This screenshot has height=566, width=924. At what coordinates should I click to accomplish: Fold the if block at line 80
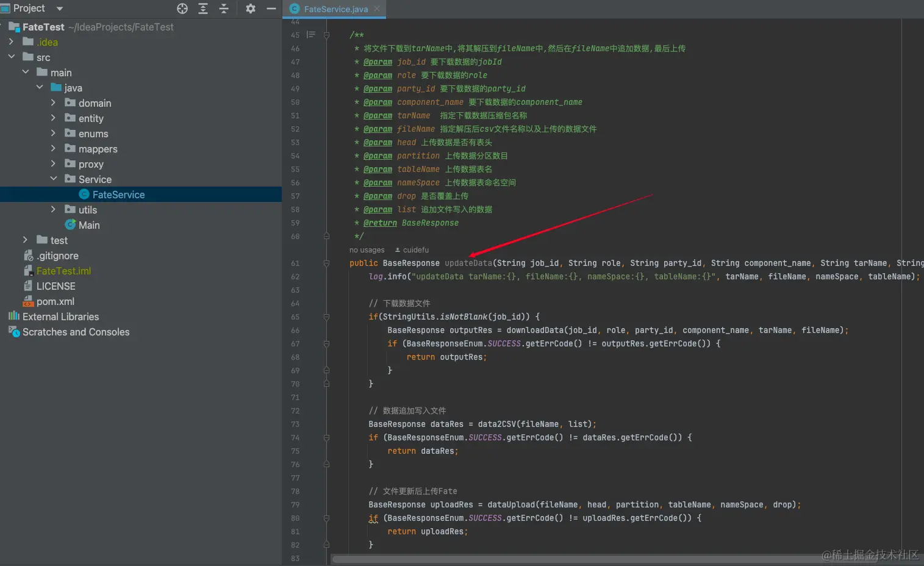tap(326, 518)
